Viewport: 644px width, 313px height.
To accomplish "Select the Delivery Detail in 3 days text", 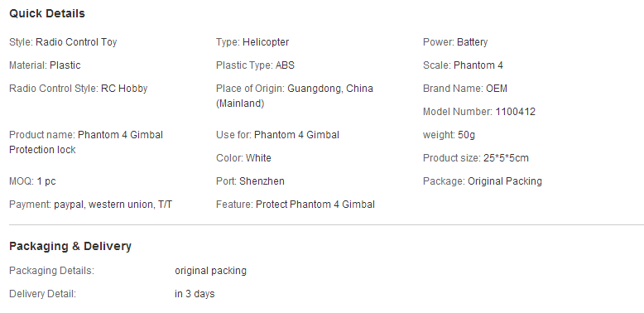I will click(x=112, y=294).
